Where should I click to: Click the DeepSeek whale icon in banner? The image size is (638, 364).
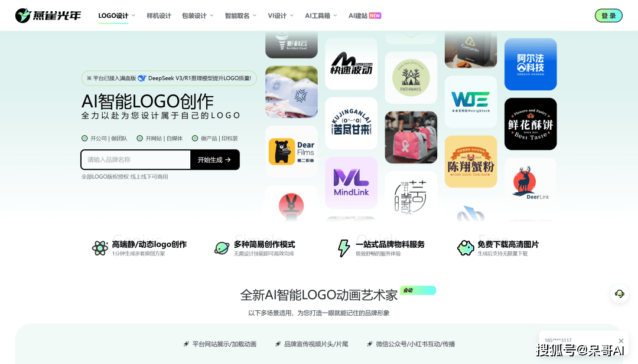pos(142,78)
